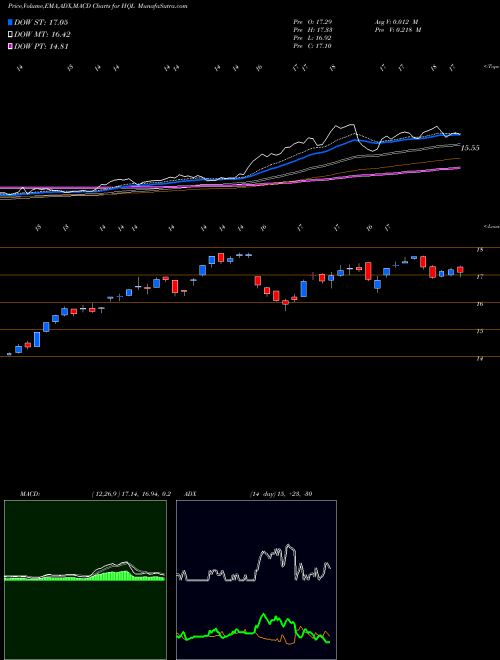
Task: Click the 14 price axis label
Action: coord(479,359)
